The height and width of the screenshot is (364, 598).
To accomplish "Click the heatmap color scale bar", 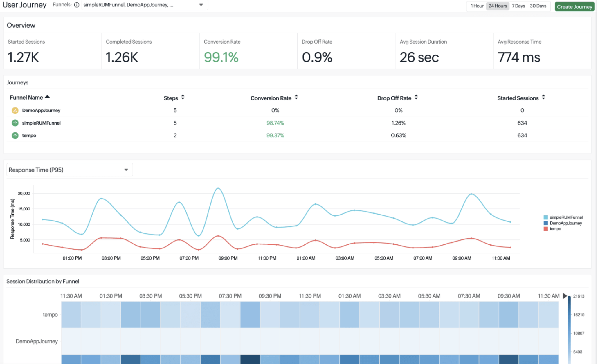I will (569, 329).
